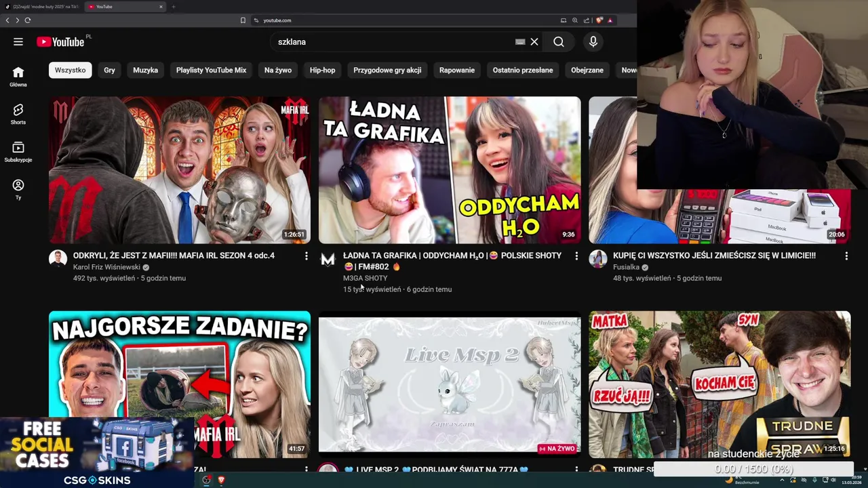Close the YouTube browser tab
The height and width of the screenshot is (488, 868).
click(161, 7)
